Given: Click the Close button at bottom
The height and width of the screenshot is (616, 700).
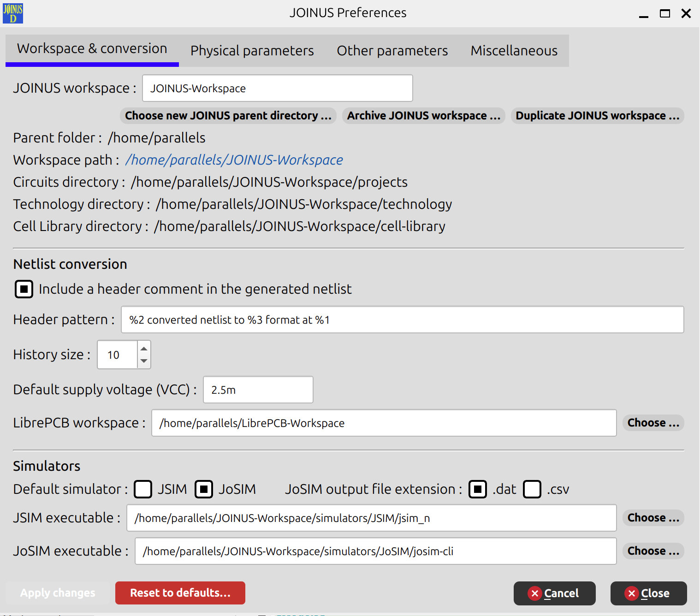Looking at the screenshot, I should (649, 593).
